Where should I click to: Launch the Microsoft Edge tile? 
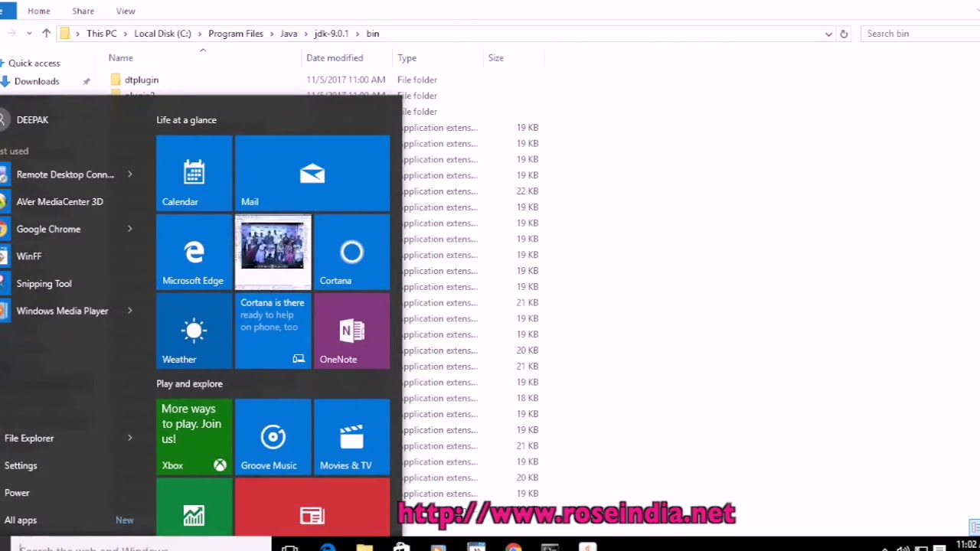194,252
